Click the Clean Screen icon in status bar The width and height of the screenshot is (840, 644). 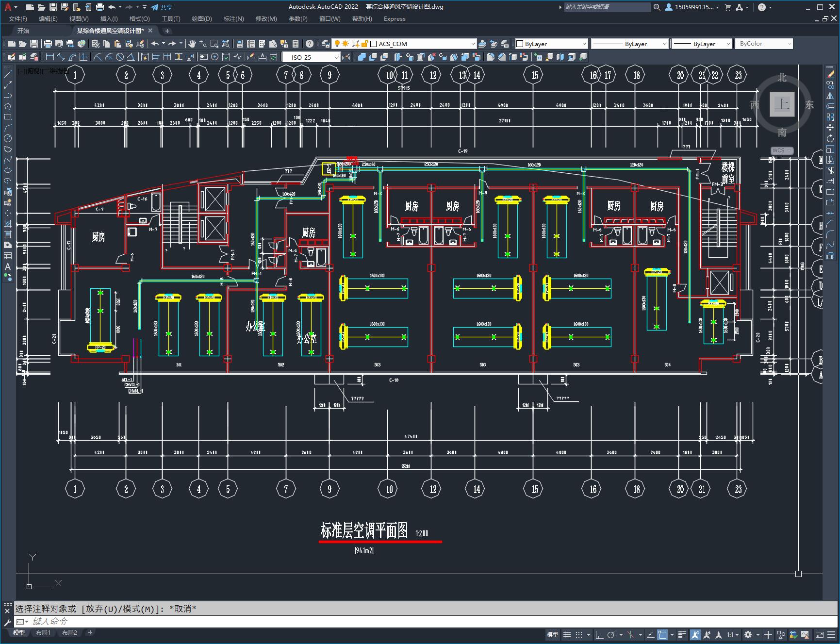click(x=819, y=634)
